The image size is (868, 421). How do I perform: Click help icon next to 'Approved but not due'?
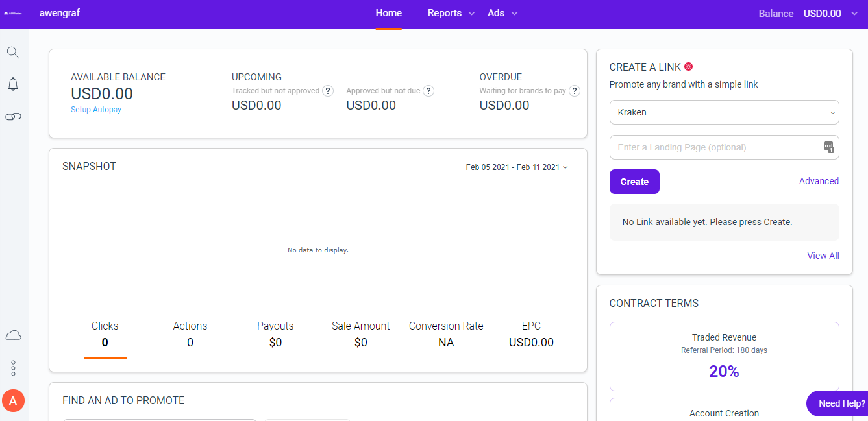[x=428, y=91]
